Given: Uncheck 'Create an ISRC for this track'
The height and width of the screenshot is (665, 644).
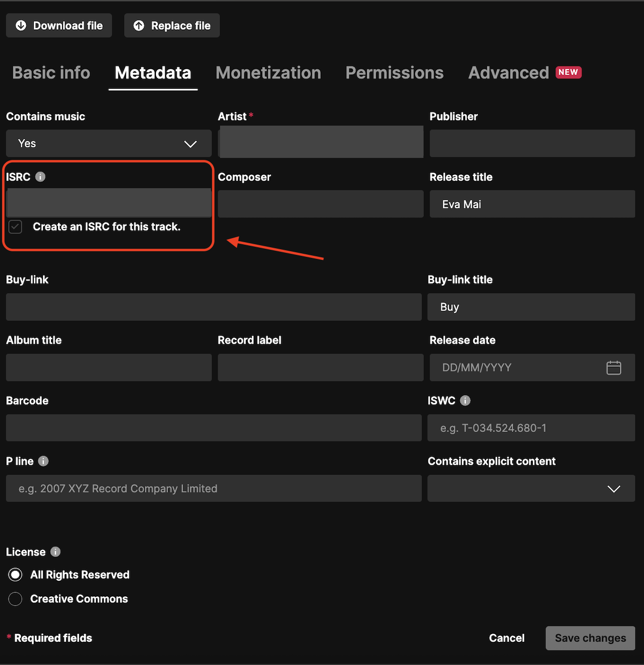Looking at the screenshot, I should pyautogui.click(x=15, y=227).
